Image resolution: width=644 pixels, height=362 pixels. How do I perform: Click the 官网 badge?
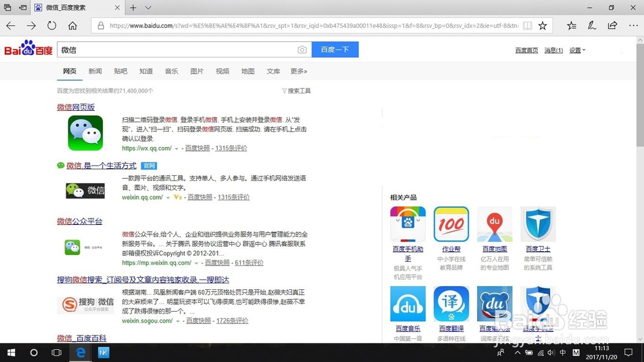pos(149,166)
